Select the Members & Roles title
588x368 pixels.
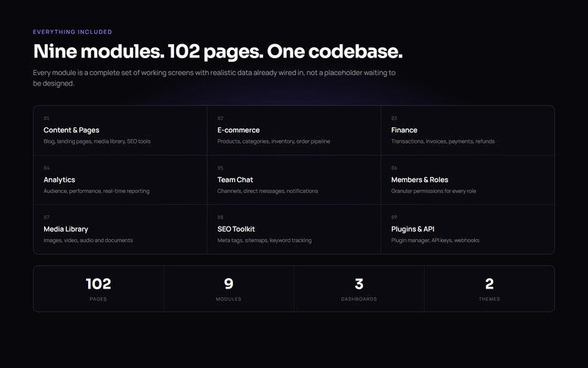[x=420, y=180]
